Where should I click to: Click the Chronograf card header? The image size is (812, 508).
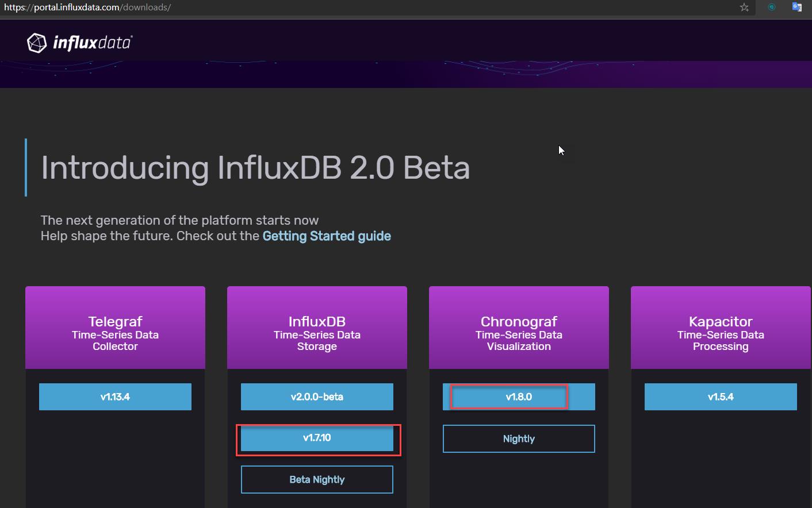point(519,328)
